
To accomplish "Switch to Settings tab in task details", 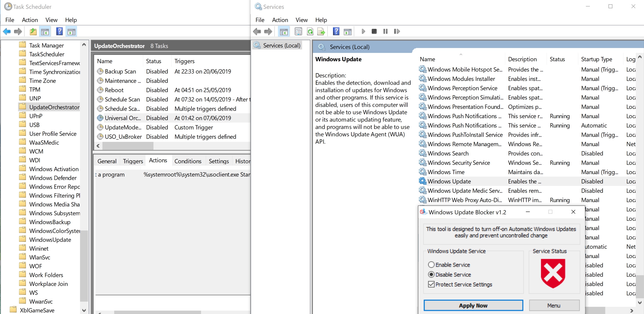I will point(219,161).
